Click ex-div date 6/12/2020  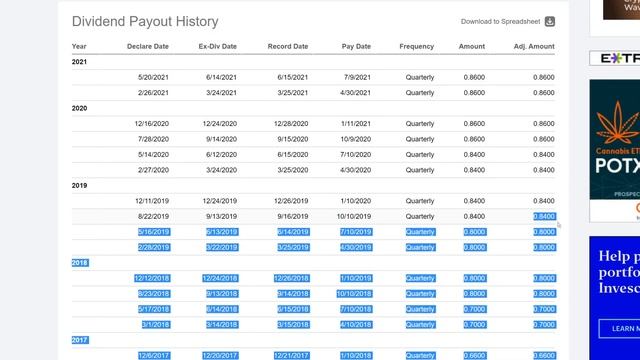click(x=221, y=155)
